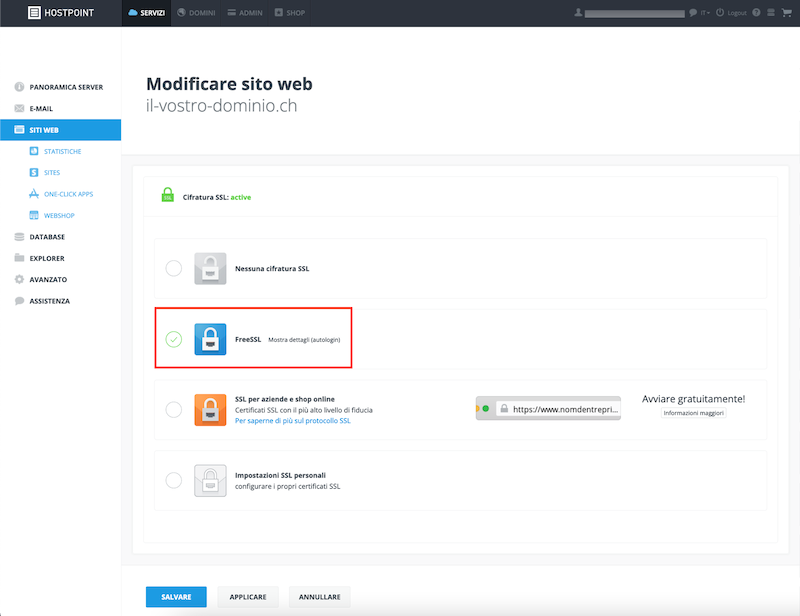Screen dimensions: 800x616
Task: Click the Webshop icon in sidebar
Action: pos(34,215)
